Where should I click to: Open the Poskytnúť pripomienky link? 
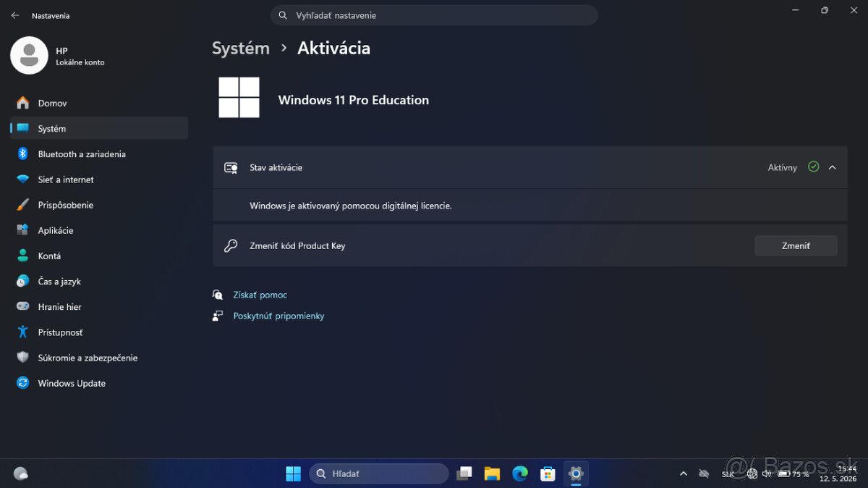coord(278,316)
